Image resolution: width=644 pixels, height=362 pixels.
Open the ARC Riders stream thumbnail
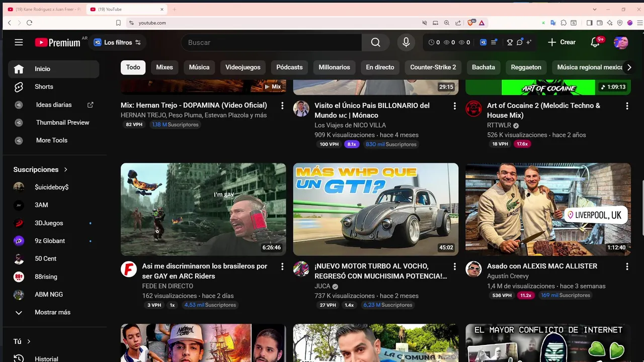tap(203, 209)
